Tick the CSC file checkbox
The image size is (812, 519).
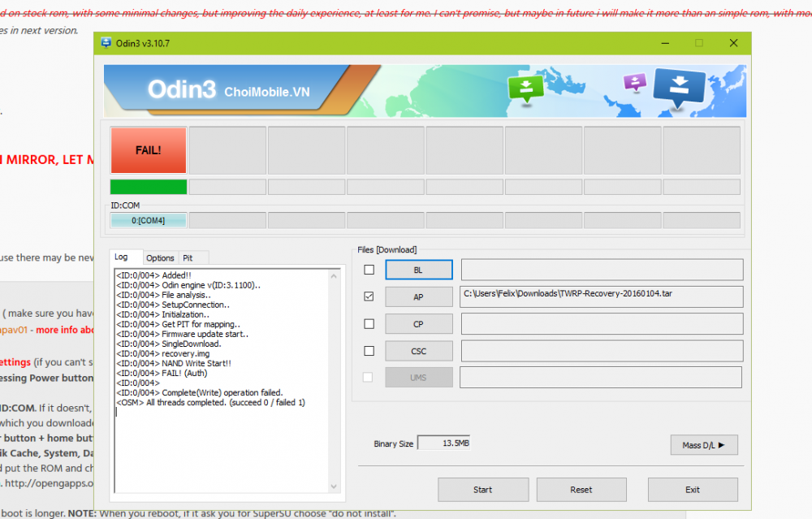(x=369, y=351)
